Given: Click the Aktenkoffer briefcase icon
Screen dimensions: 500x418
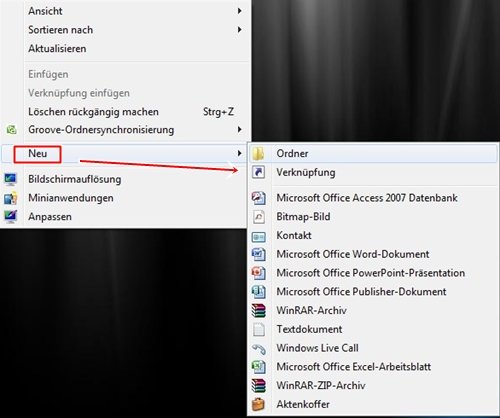Looking at the screenshot, I should coord(258,404).
